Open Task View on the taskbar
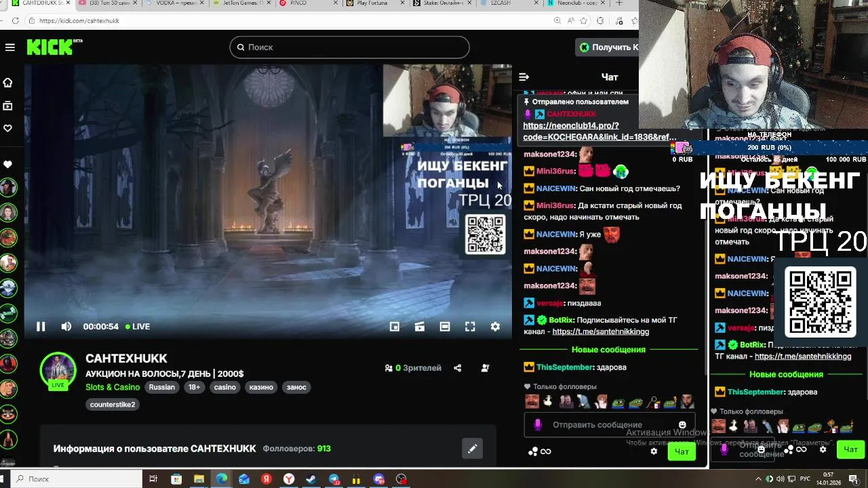 154,479
